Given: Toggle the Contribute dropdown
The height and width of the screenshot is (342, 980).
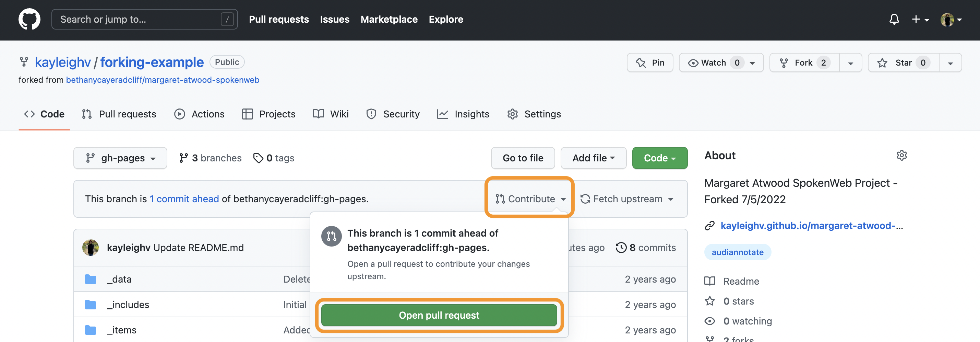Looking at the screenshot, I should 530,199.
